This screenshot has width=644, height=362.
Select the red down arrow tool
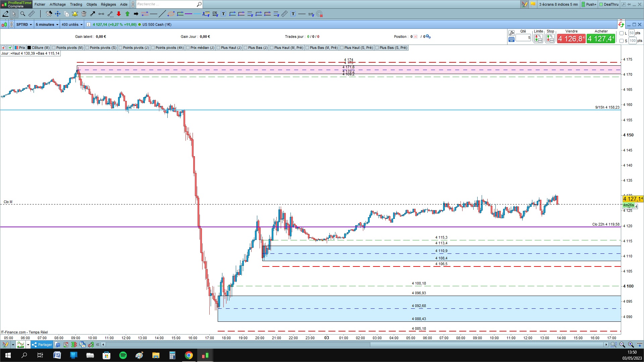(x=119, y=14)
